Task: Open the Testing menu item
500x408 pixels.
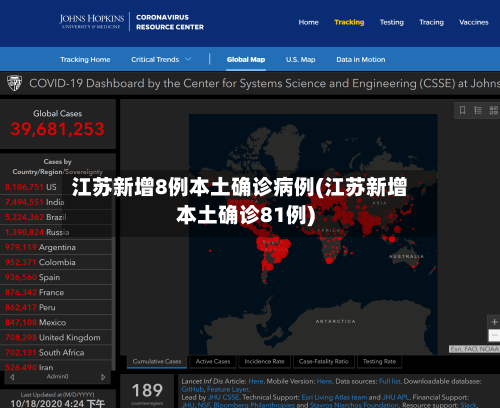Action: coord(392,22)
